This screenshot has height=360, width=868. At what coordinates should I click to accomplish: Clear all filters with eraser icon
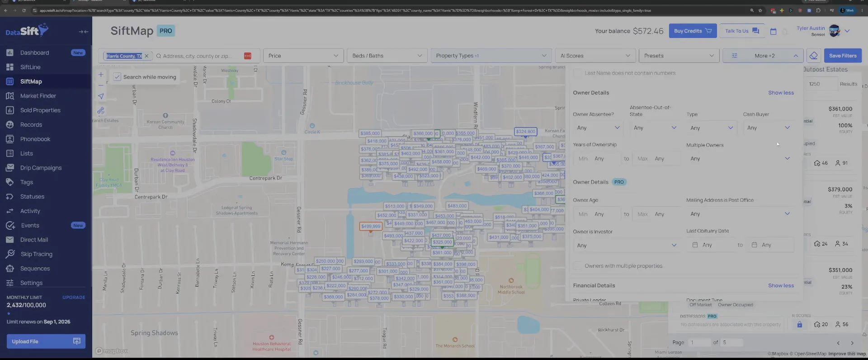click(814, 56)
